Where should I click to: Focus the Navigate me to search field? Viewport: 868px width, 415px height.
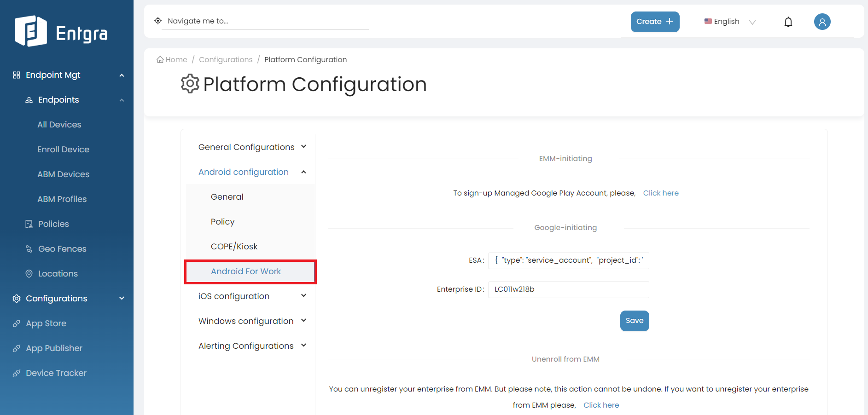265,21
